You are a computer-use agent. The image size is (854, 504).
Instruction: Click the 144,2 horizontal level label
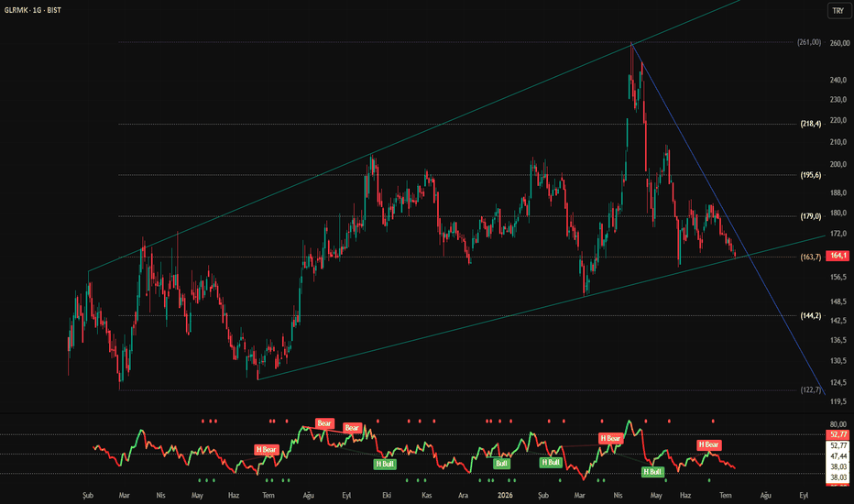click(810, 315)
